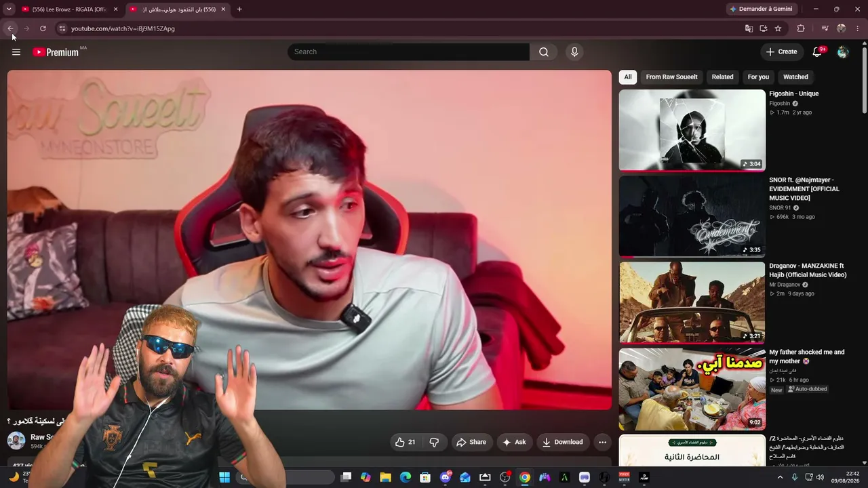This screenshot has height=488, width=868.
Task: Open SNOR 91 channel link
Action: pos(780,208)
